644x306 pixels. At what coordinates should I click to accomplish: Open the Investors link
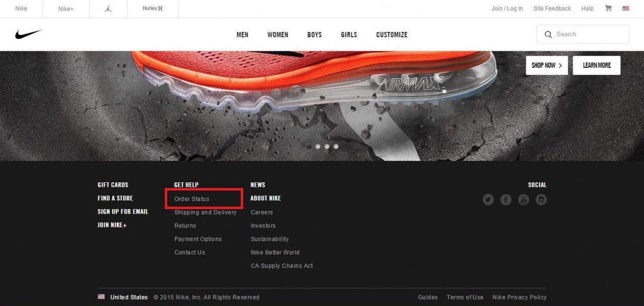coord(263,226)
